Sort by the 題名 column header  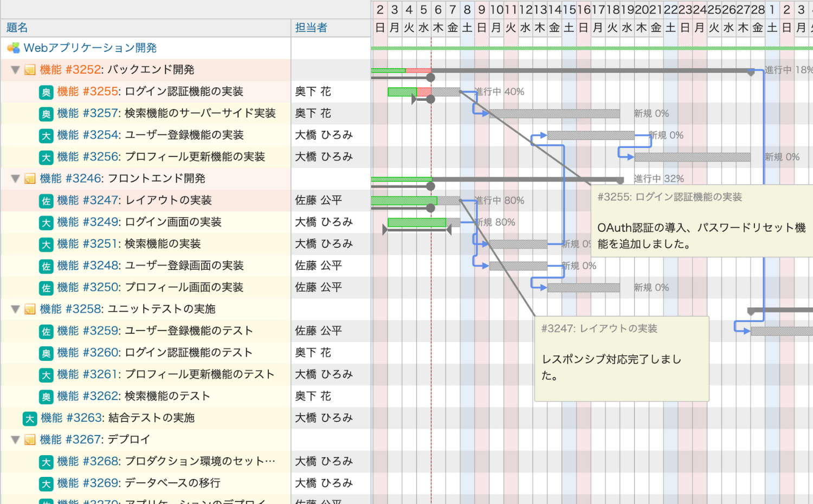point(17,28)
